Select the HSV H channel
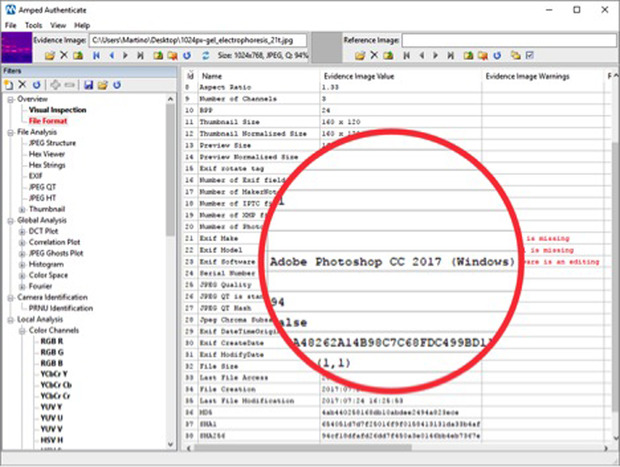 52,440
